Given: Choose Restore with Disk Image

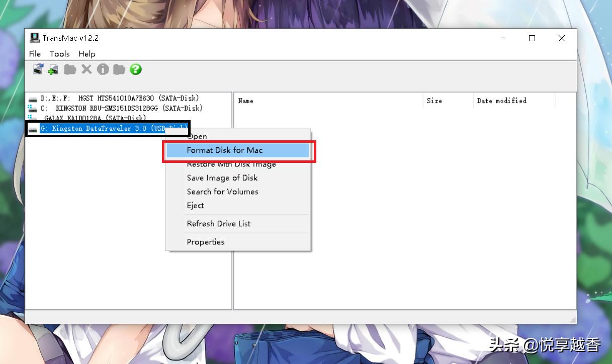Looking at the screenshot, I should (231, 164).
